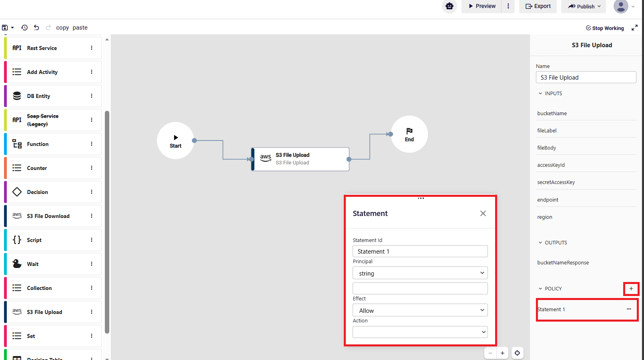Click the Preview button
Viewport: 644px width, 360px height.
(x=481, y=6)
